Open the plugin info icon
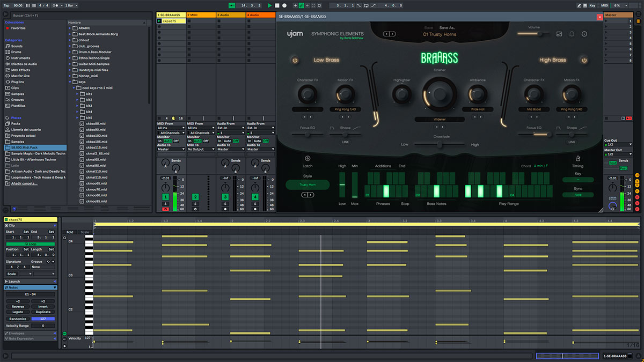This screenshot has width=644, height=362. (x=584, y=34)
